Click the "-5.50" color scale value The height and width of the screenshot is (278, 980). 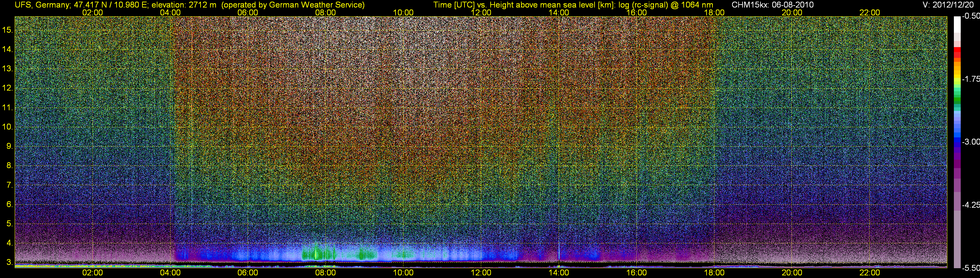[x=971, y=268]
